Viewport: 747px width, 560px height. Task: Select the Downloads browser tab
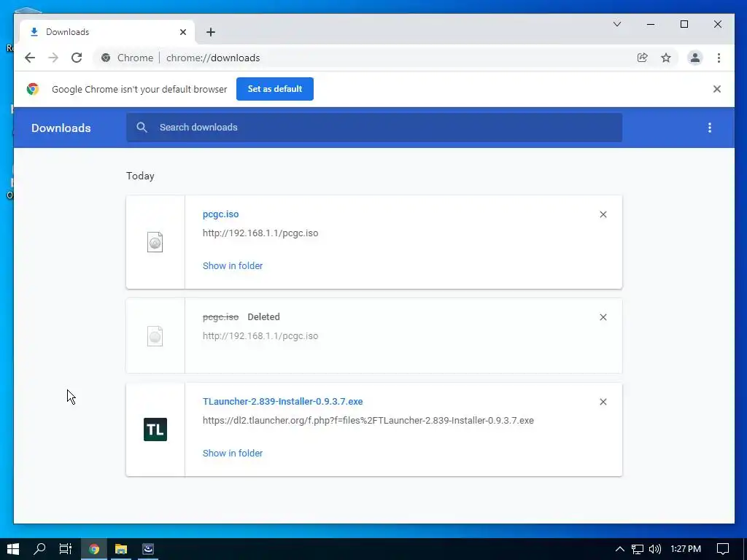click(107, 32)
